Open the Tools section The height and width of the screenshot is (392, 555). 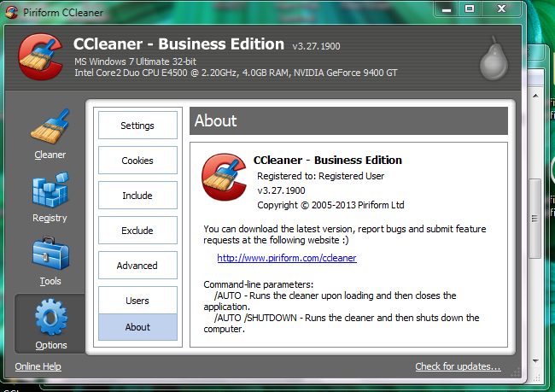50,261
